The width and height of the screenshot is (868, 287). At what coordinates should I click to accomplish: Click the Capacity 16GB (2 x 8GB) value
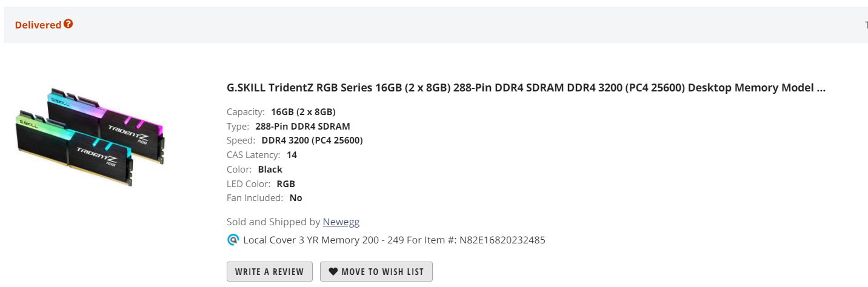pyautogui.click(x=303, y=112)
